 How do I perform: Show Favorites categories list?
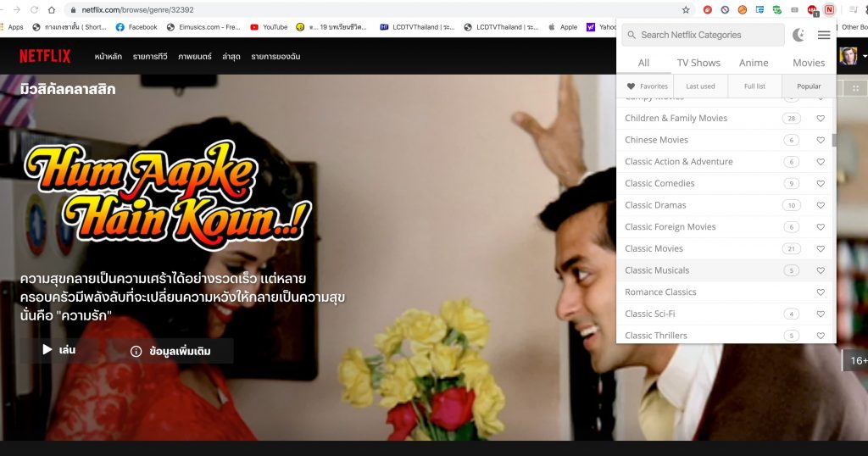pos(644,86)
